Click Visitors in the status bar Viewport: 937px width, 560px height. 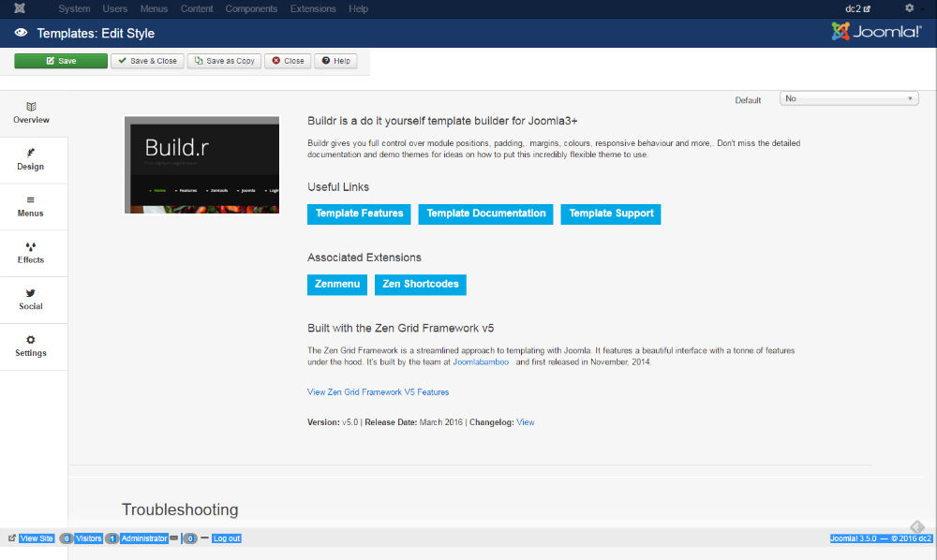click(x=88, y=538)
